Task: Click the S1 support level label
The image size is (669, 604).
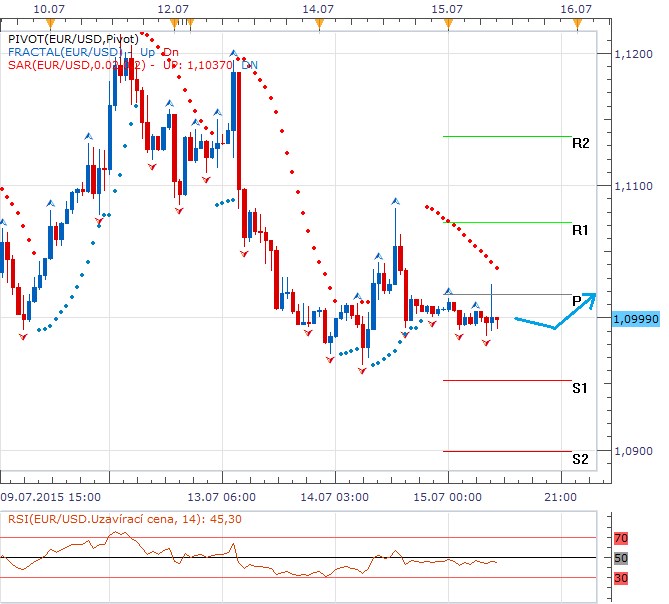Action: pyautogui.click(x=580, y=387)
